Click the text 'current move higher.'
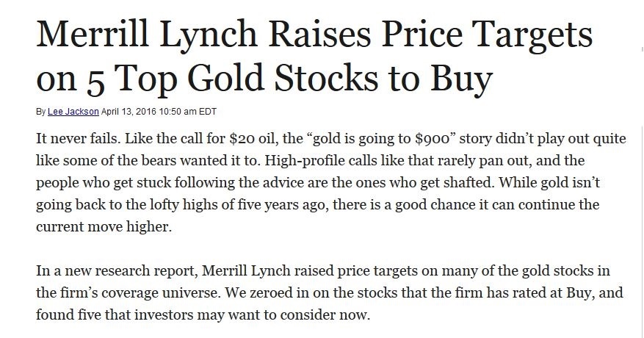This screenshot has height=338, width=644. (103, 227)
